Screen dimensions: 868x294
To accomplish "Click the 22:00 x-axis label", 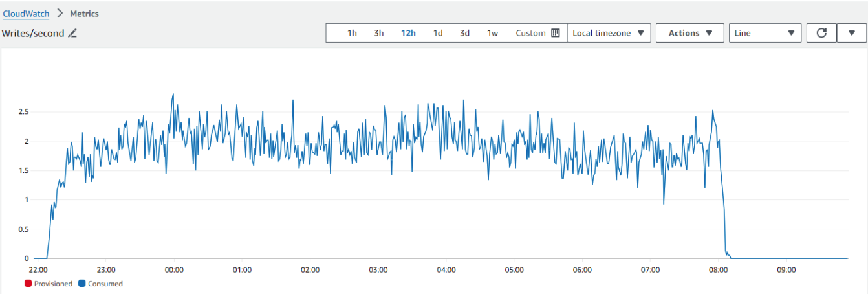I will coord(38,269).
